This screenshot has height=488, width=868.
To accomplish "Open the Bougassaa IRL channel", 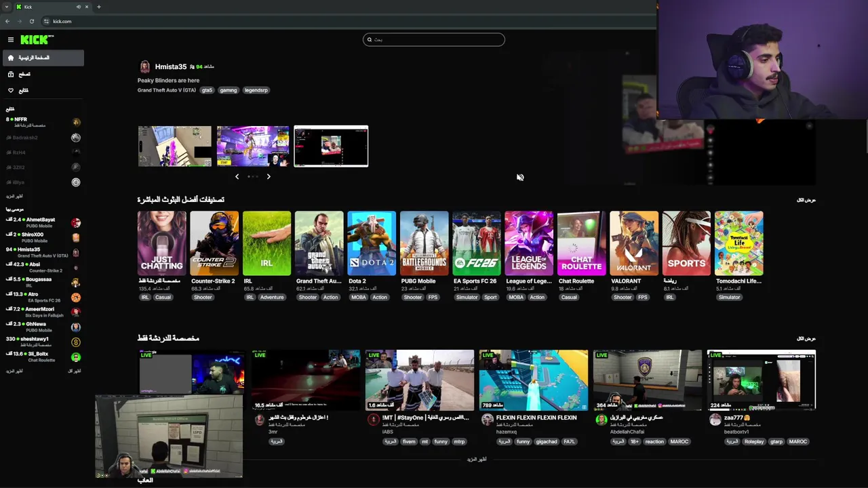I will click(43, 282).
